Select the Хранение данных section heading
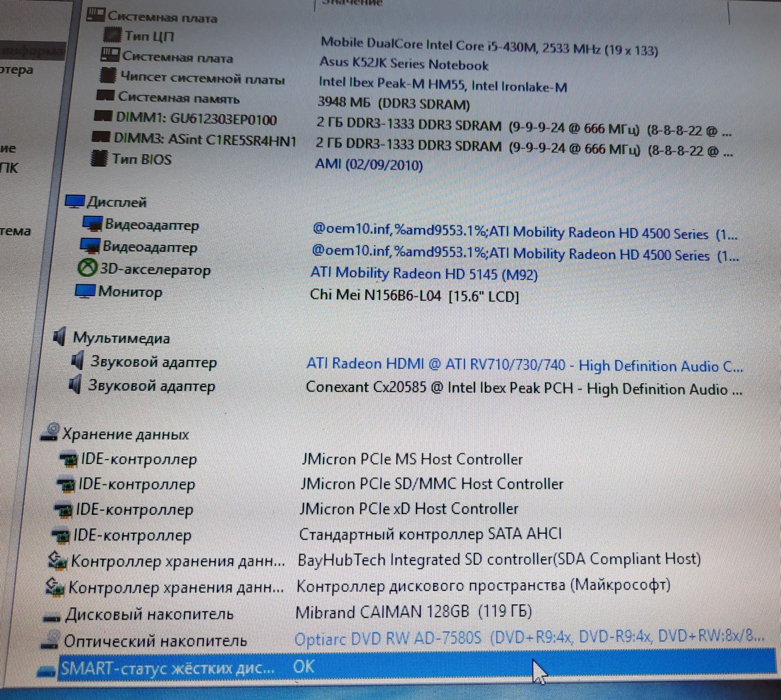 (125, 434)
